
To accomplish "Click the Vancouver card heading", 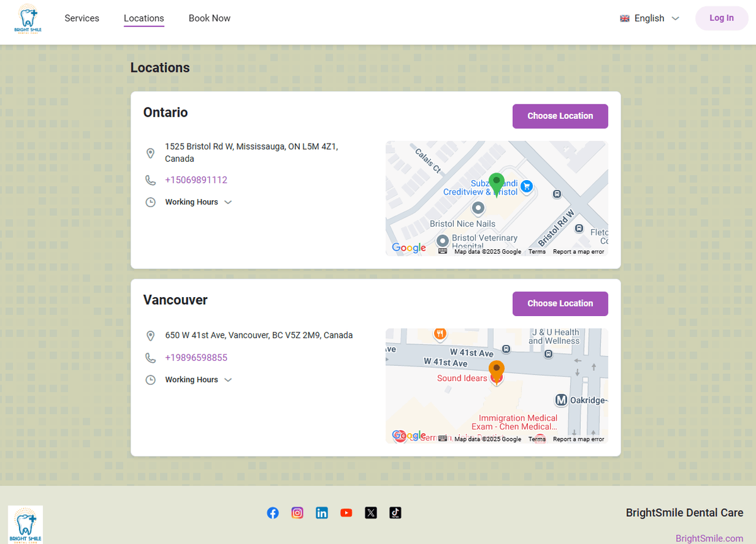I will click(175, 300).
